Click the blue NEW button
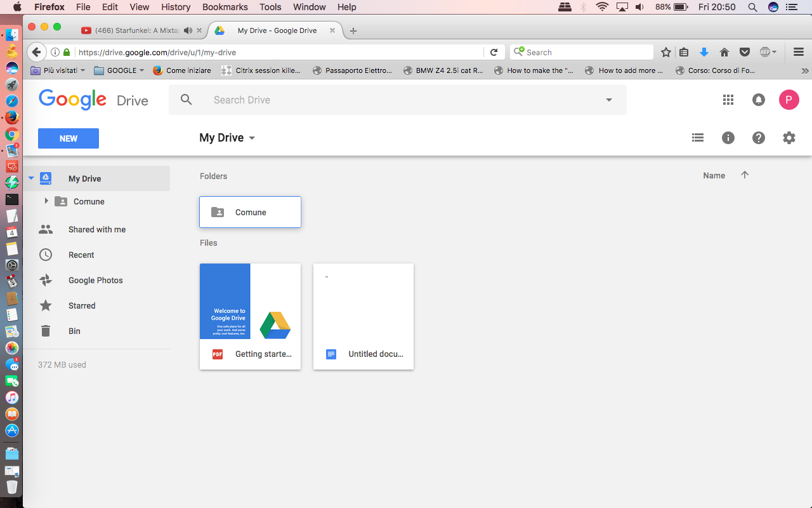Image resolution: width=812 pixels, height=508 pixels. [x=69, y=138]
